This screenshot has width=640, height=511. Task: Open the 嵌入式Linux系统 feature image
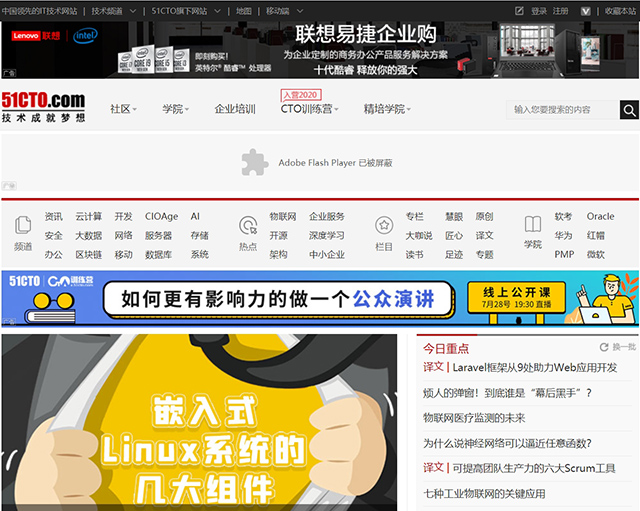pyautogui.click(x=199, y=422)
